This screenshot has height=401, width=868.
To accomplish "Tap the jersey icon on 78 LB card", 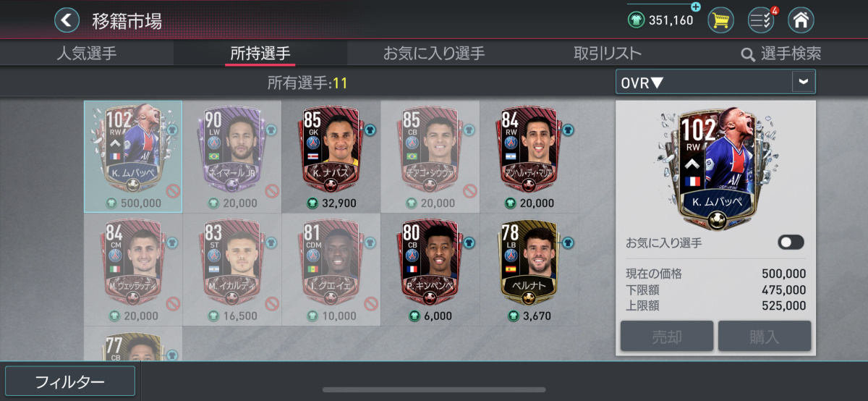I will [569, 242].
